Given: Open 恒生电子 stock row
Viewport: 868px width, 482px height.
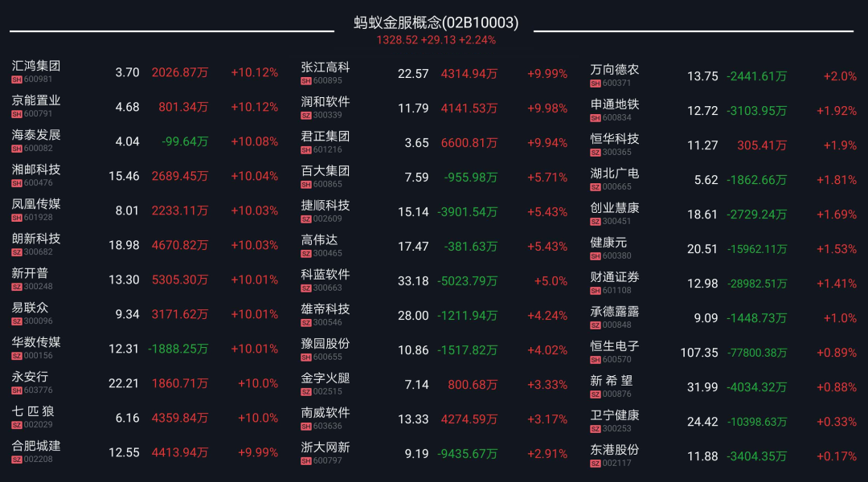Looking at the screenshot, I should pyautogui.click(x=723, y=353).
